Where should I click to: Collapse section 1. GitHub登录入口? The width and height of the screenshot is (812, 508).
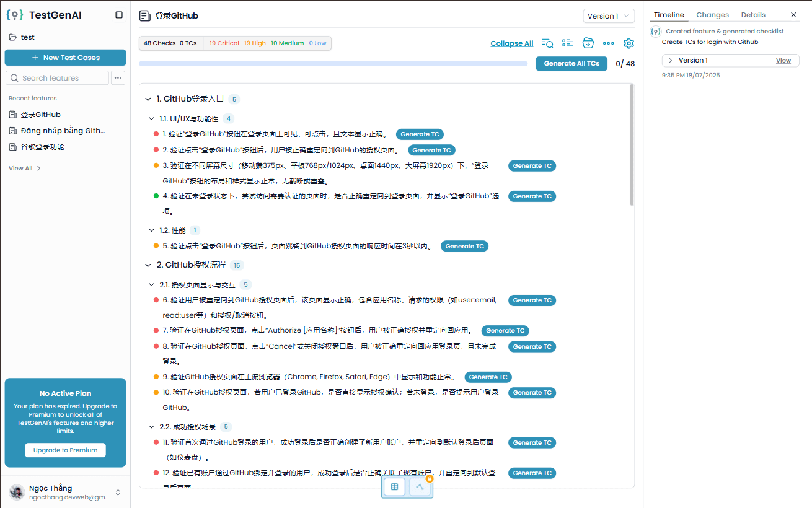tap(148, 99)
